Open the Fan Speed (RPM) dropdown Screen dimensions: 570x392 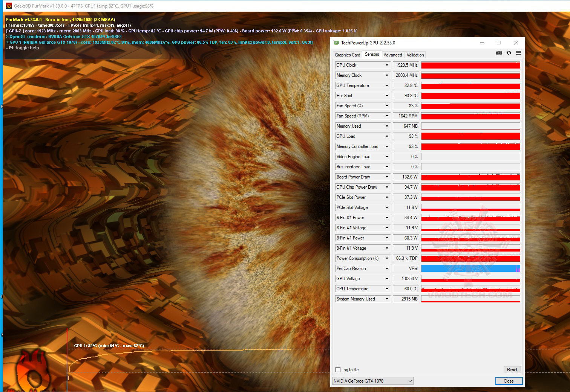[x=387, y=116]
